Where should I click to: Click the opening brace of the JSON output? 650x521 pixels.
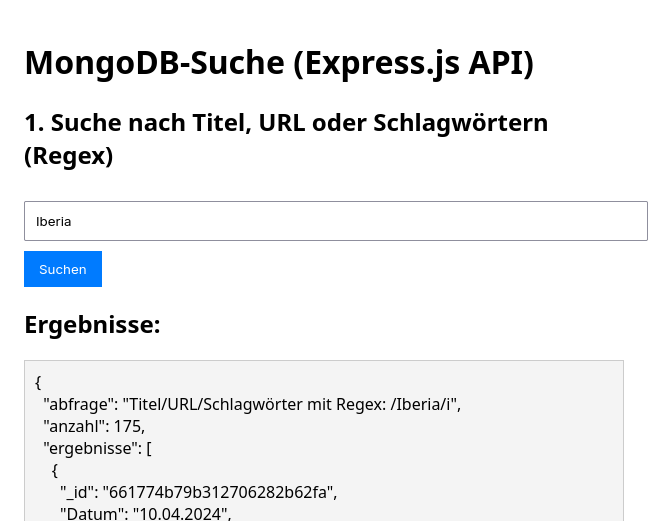pos(38,382)
